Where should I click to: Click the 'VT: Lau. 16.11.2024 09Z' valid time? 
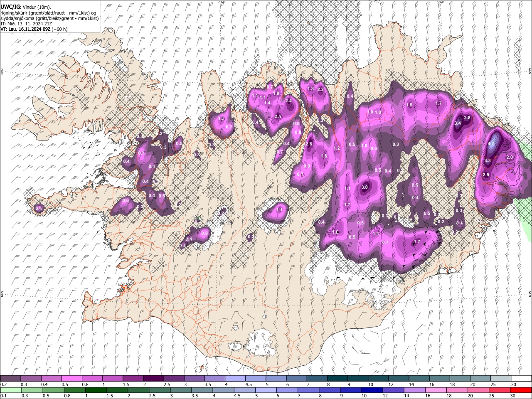click(x=25, y=29)
